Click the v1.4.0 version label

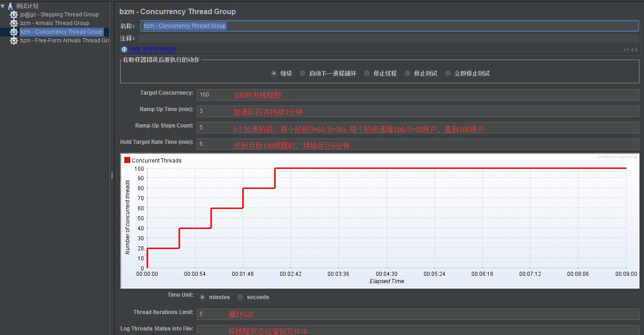(631, 50)
